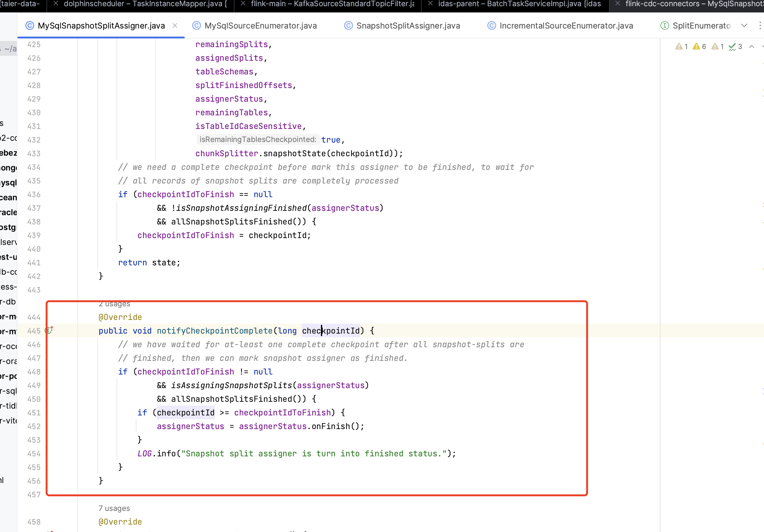
Task: Switch to SnapshotSplitAssigner.java tab
Action: click(402, 26)
